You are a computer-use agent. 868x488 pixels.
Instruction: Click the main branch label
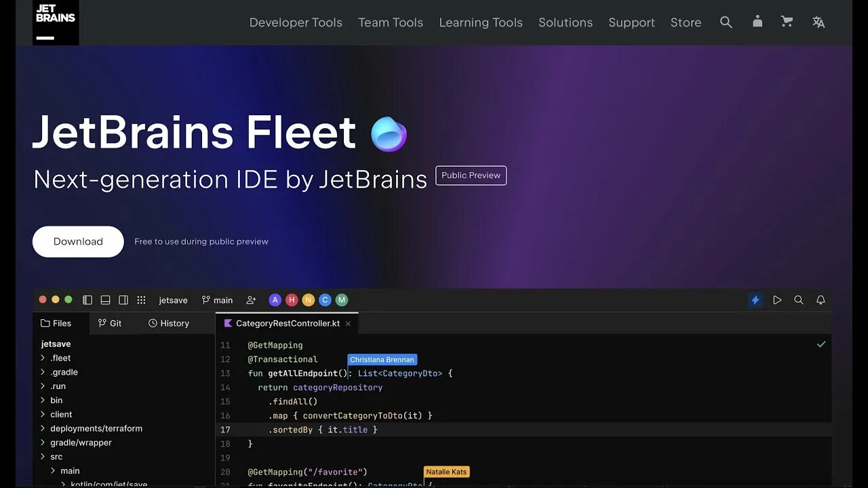tap(223, 300)
